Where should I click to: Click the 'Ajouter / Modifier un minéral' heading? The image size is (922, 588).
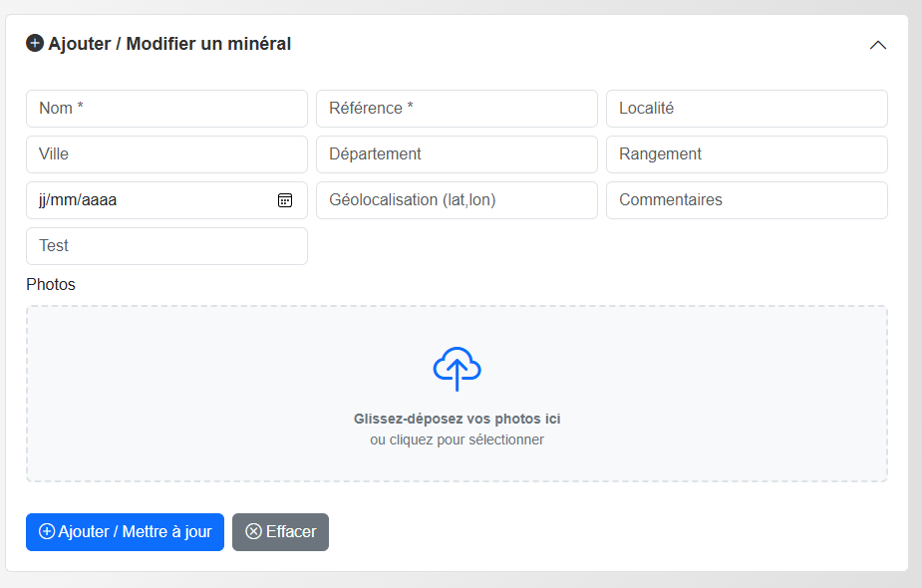tap(169, 44)
